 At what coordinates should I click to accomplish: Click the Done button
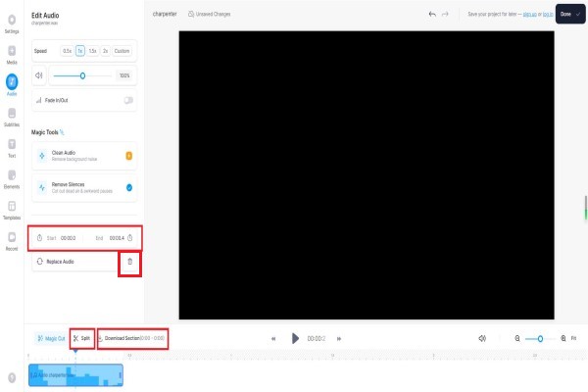pyautogui.click(x=569, y=14)
